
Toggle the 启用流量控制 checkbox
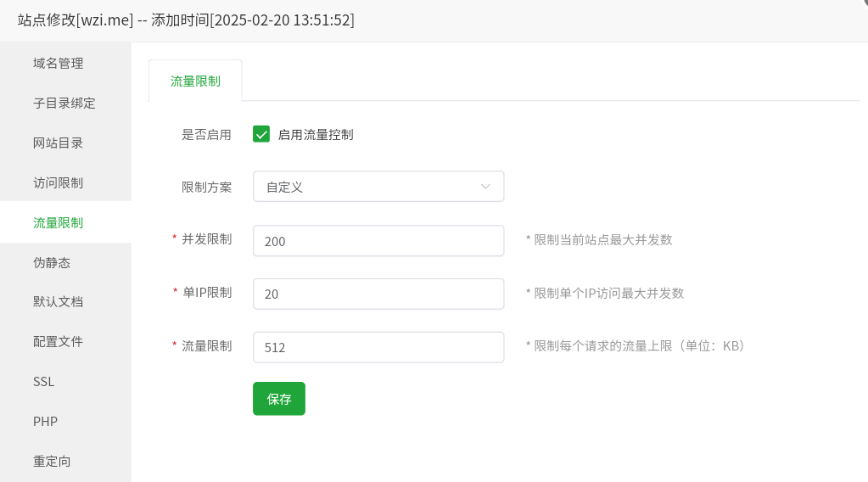261,134
